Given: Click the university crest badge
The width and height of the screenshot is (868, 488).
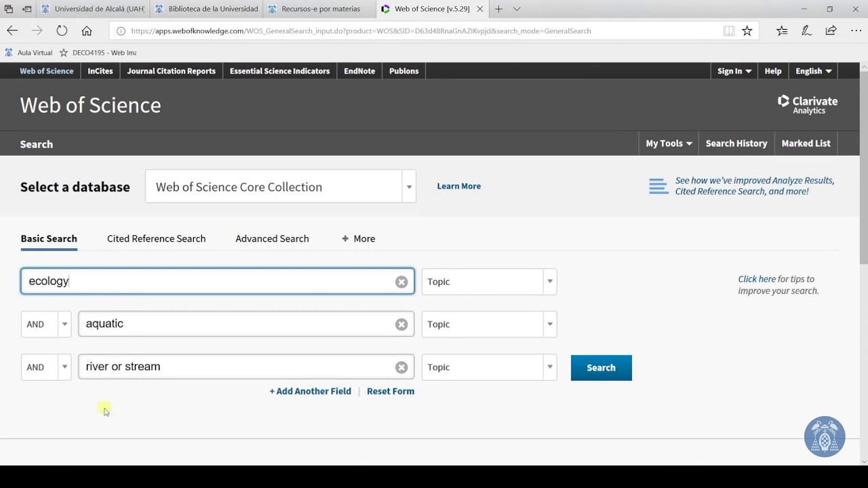Looking at the screenshot, I should coord(825,436).
